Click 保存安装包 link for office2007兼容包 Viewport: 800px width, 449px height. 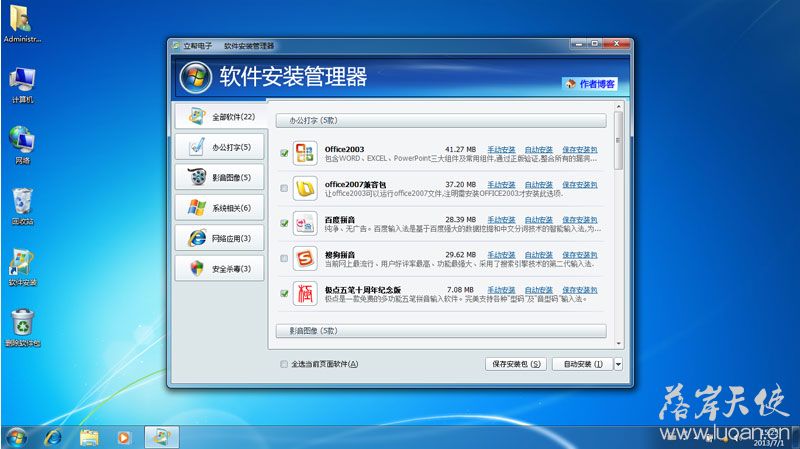[580, 185]
